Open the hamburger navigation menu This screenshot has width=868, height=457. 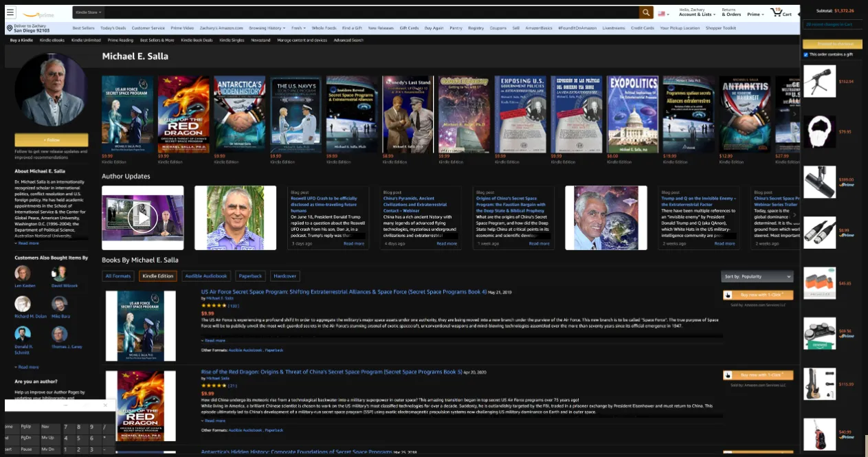pos(10,12)
